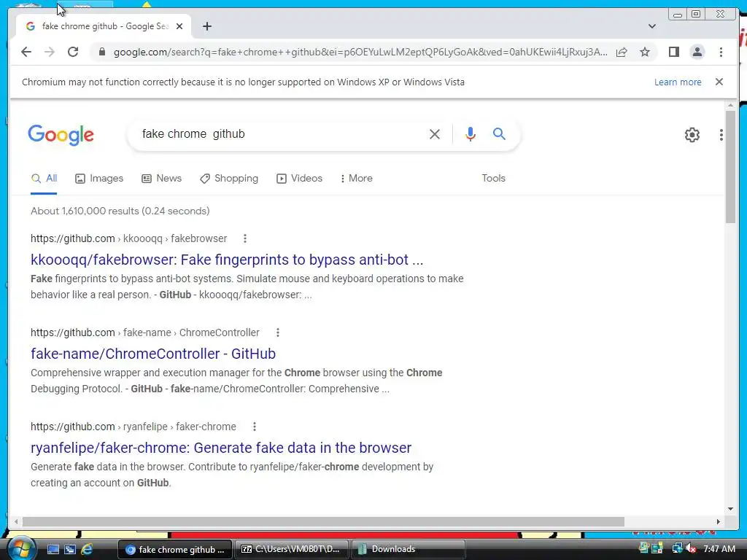Select the All results tab

(x=44, y=179)
